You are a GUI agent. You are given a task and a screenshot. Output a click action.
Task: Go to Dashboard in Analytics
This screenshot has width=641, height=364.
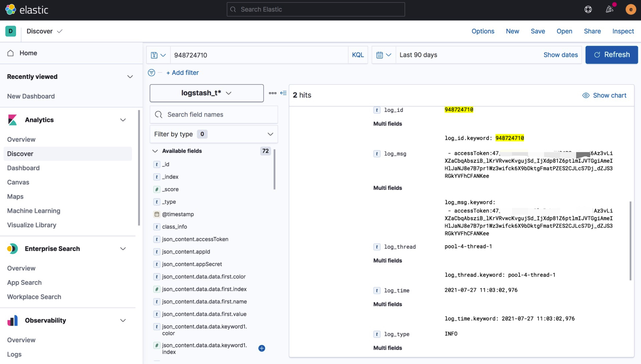tap(23, 168)
